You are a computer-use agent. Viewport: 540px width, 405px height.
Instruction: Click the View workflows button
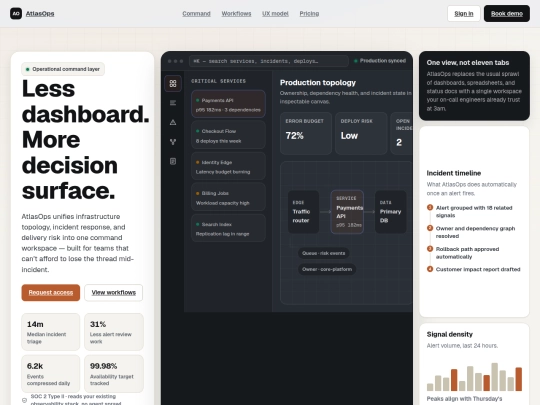(114, 292)
